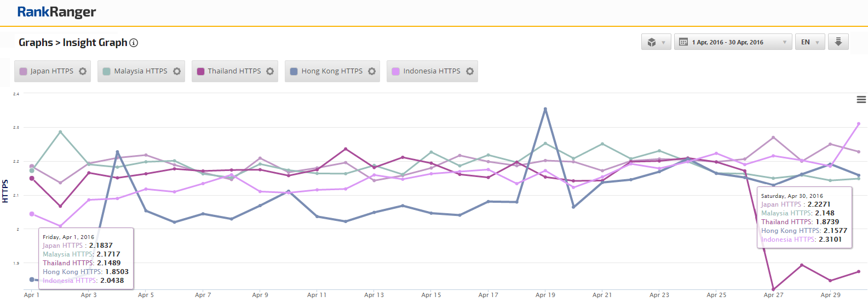Viewport: 868px width, 302px height.
Task: Click Thailand's lowest data point on Apr 27
Action: 773,289
